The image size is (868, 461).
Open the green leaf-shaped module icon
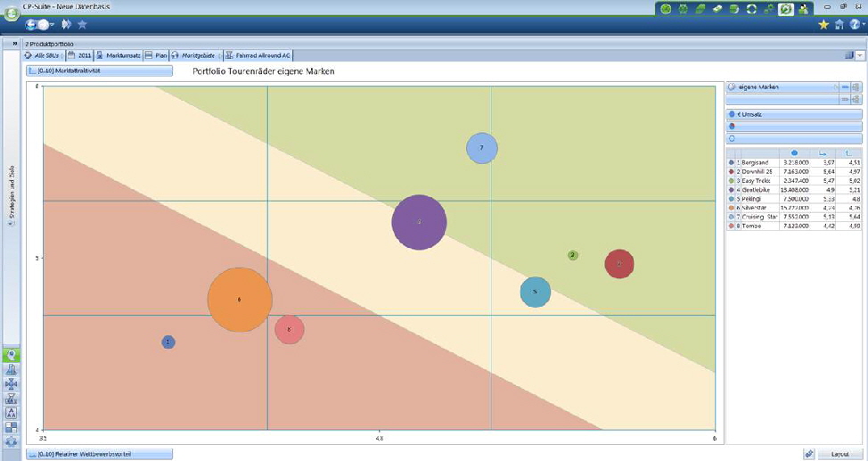(x=700, y=9)
